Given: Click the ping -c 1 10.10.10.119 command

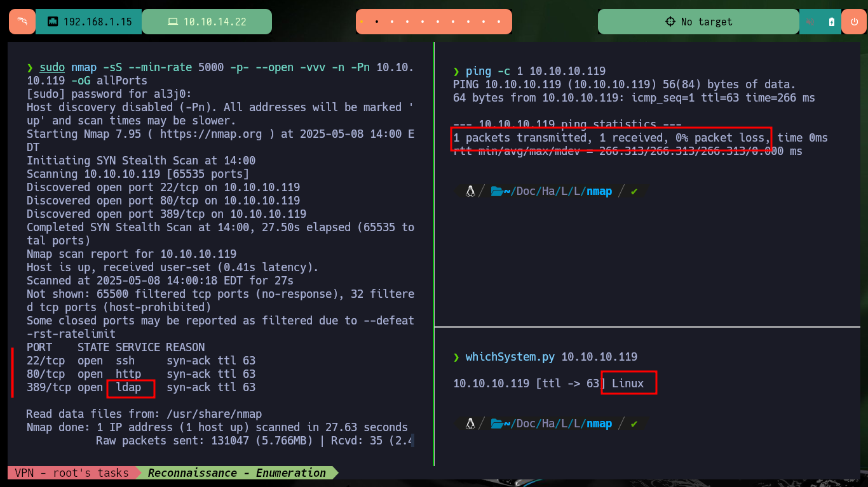Looking at the screenshot, I should [536, 71].
